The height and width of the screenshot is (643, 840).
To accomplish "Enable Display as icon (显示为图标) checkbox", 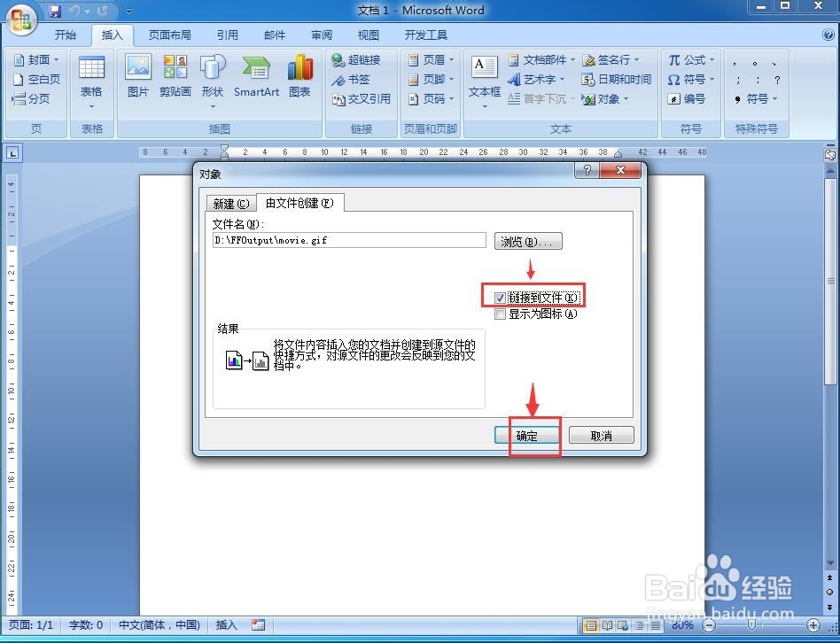I will (500, 314).
